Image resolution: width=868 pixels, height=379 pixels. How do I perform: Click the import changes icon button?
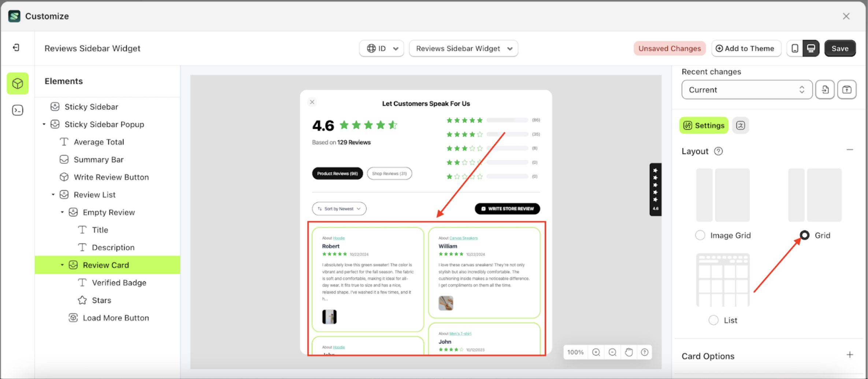pos(825,90)
